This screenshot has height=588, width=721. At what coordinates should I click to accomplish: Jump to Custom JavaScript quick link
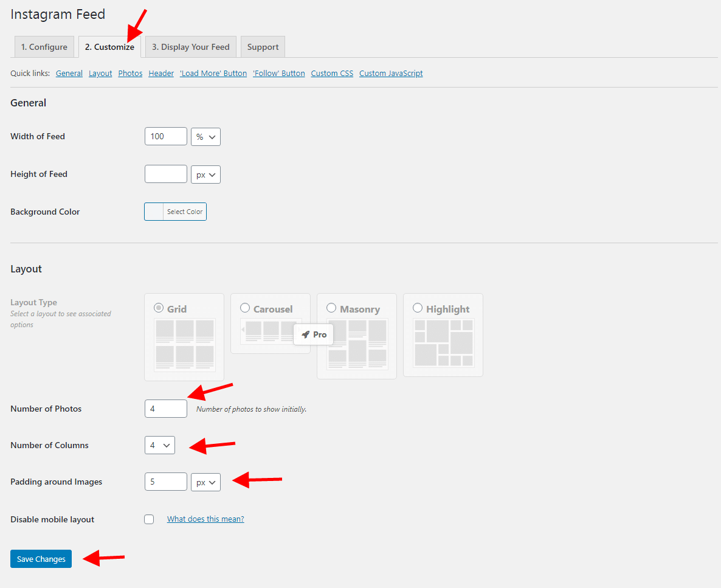coord(391,73)
